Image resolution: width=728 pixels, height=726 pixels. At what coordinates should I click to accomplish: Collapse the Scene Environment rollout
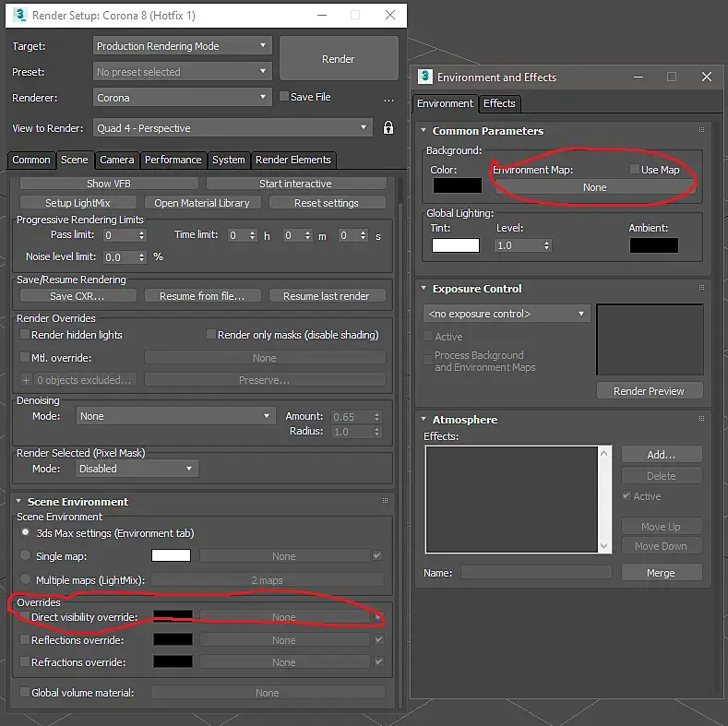18,501
